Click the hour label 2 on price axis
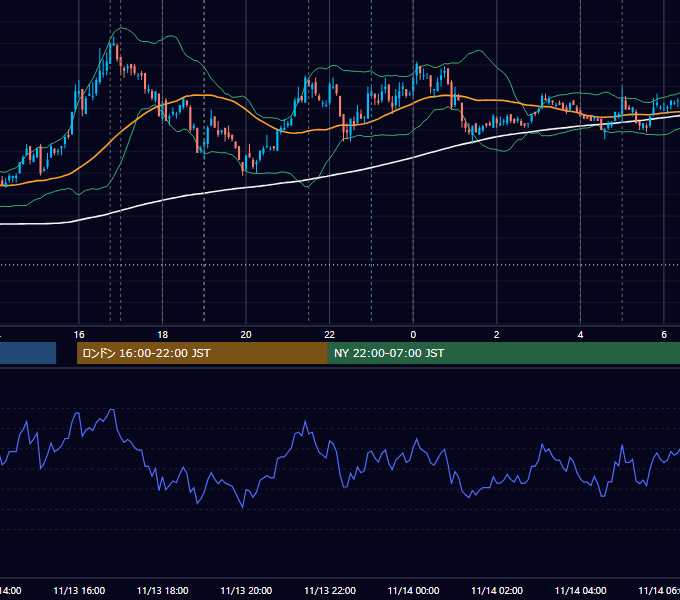Viewport: 680px width, 600px height. pos(497,335)
